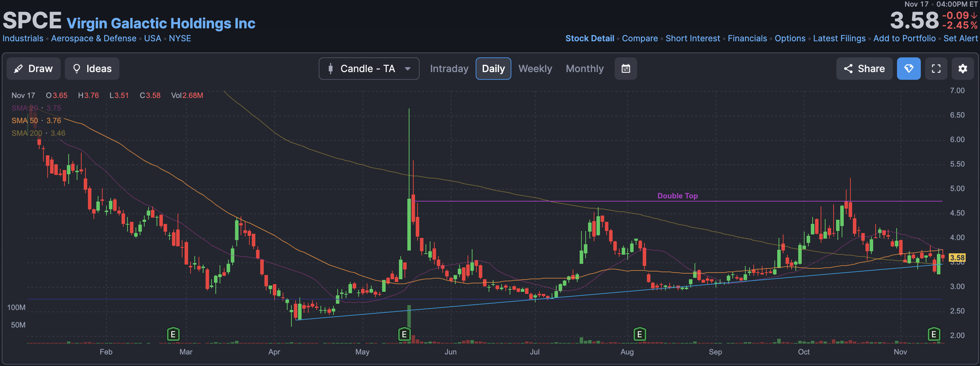Open the Latest Filings link

tap(839, 38)
